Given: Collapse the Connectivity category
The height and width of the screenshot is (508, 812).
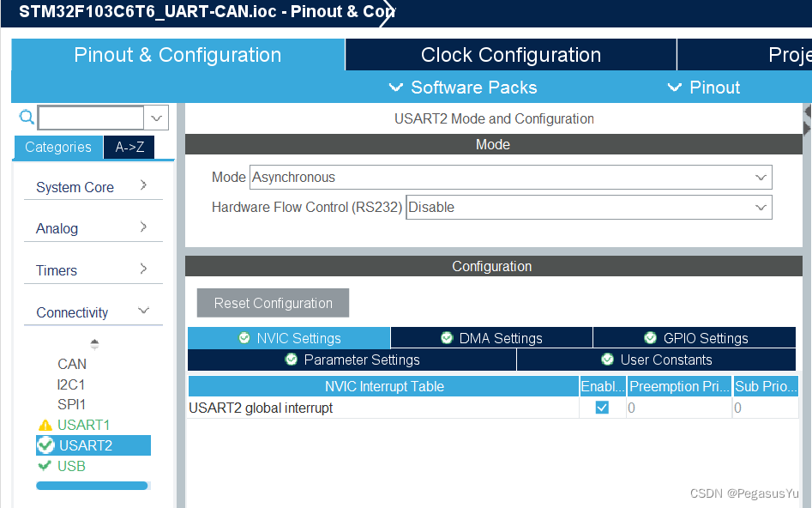Looking at the screenshot, I should point(93,312).
